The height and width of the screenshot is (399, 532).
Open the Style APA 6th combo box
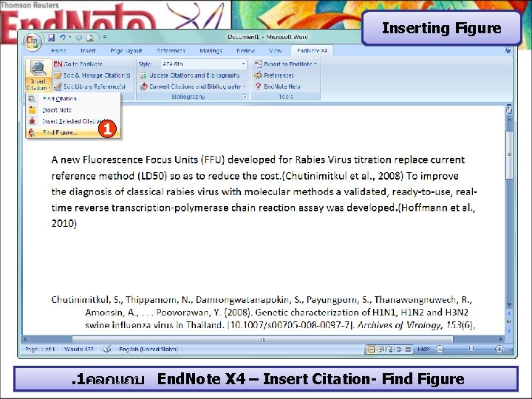tap(204, 64)
